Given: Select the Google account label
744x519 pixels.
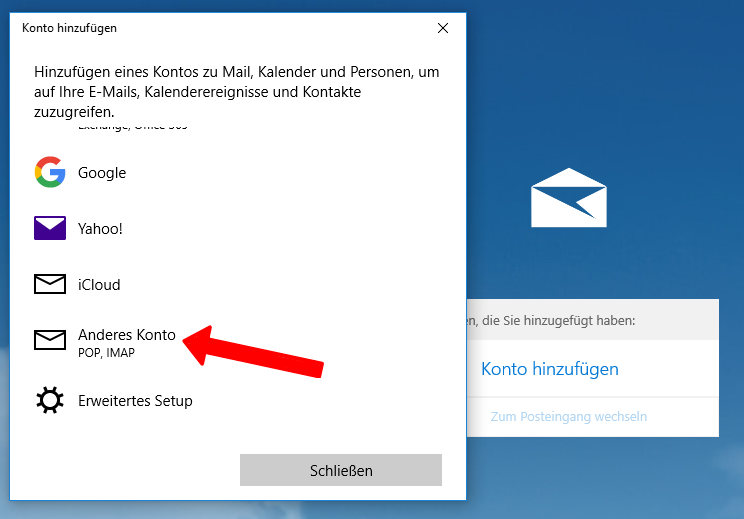Looking at the screenshot, I should 102,173.
